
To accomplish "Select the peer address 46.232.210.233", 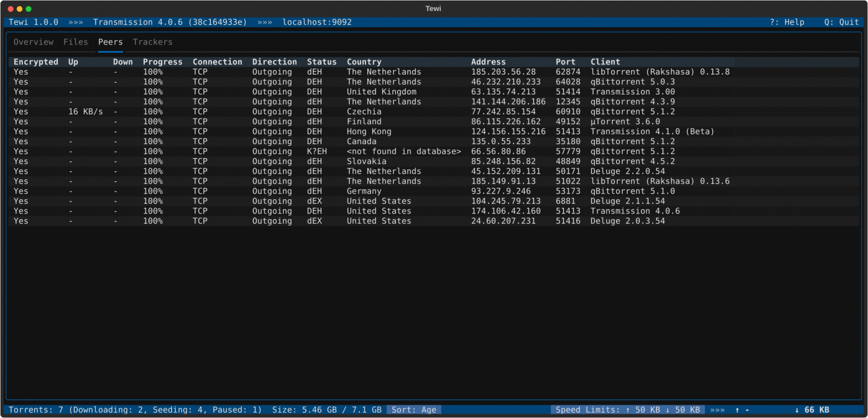I will pos(506,82).
